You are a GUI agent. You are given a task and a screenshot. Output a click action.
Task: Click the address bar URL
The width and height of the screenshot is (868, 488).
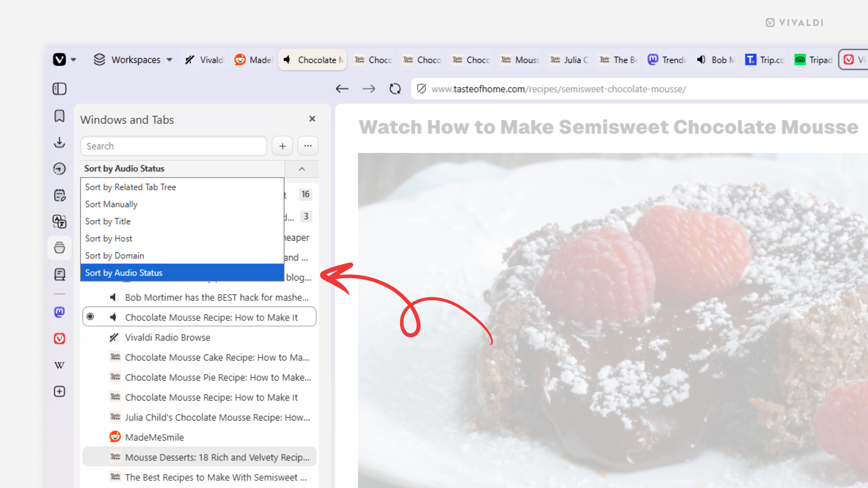pos(558,89)
